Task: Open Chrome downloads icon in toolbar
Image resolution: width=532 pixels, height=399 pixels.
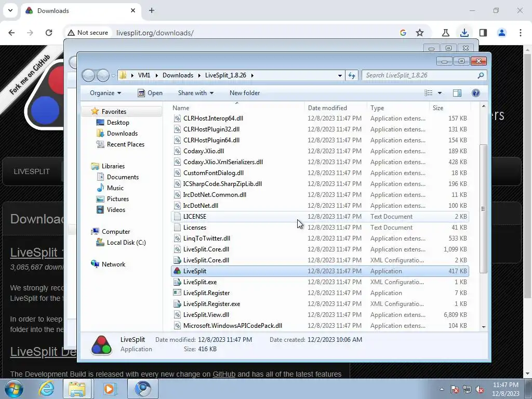Action: coord(464,33)
